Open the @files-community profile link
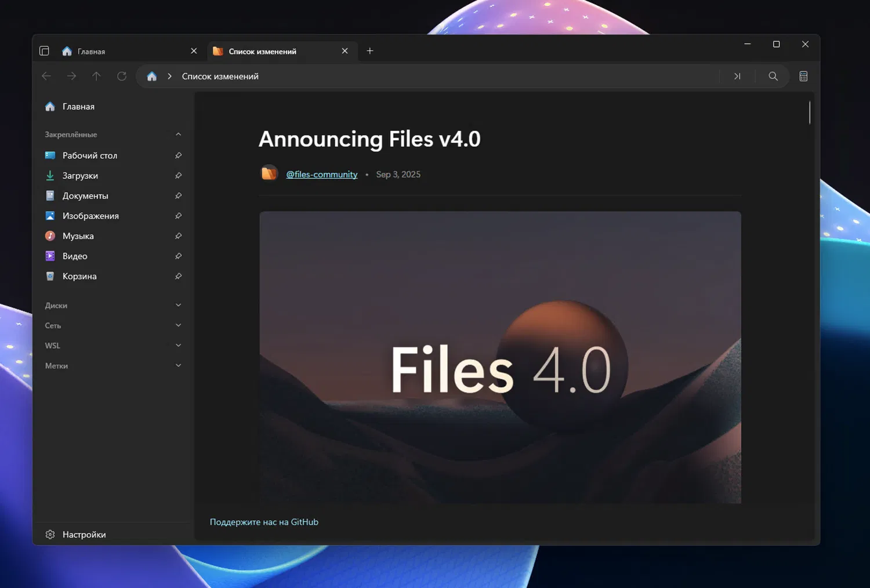870x588 pixels. (322, 174)
